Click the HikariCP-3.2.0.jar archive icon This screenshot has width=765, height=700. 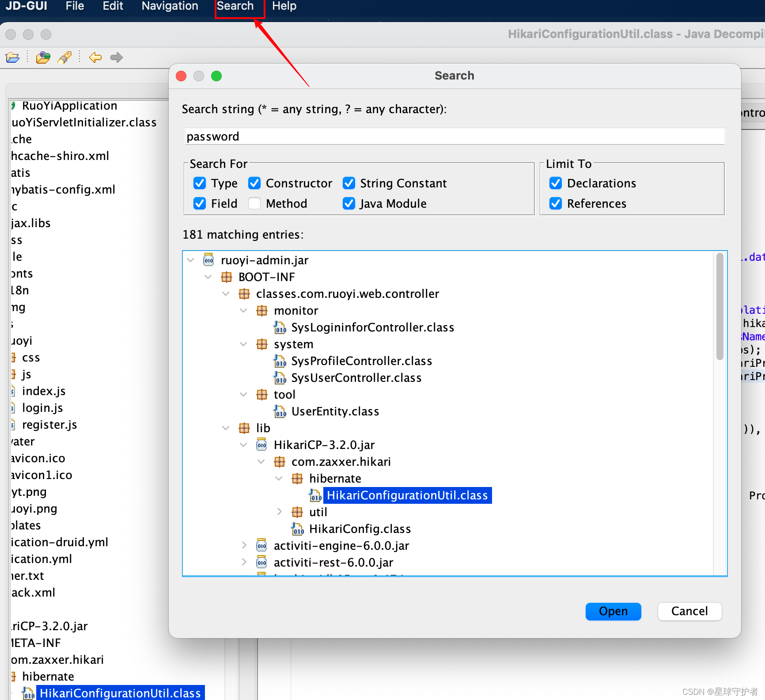click(261, 445)
